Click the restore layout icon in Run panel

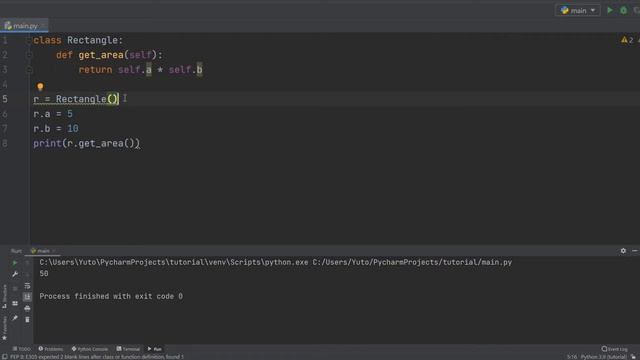tap(15, 303)
